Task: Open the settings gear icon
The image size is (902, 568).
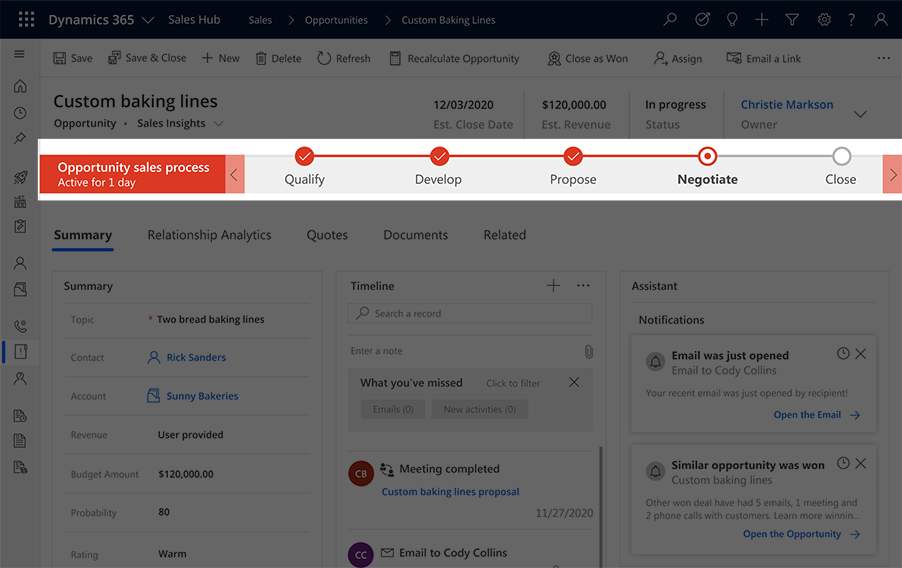Action: [824, 20]
